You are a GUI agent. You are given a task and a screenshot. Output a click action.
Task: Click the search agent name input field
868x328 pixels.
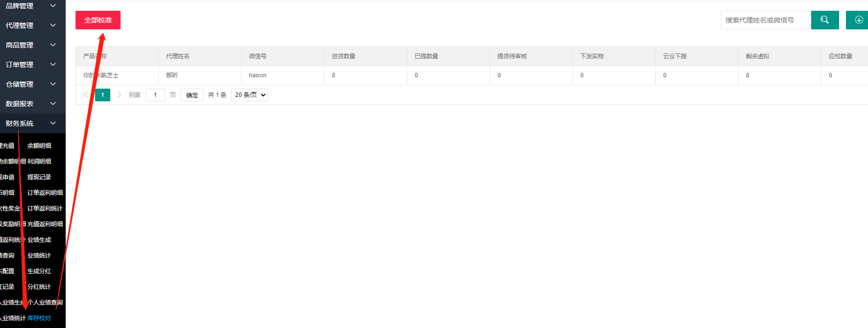point(764,20)
